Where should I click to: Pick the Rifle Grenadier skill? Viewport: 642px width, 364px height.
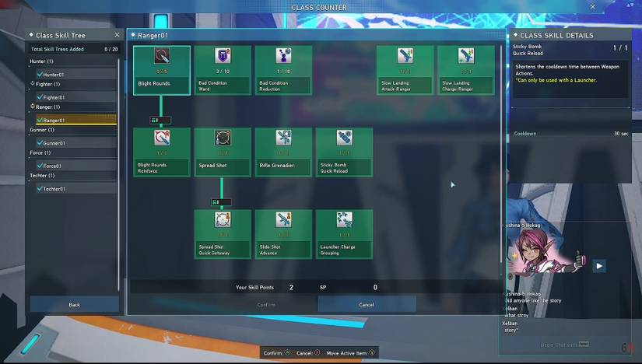(283, 152)
